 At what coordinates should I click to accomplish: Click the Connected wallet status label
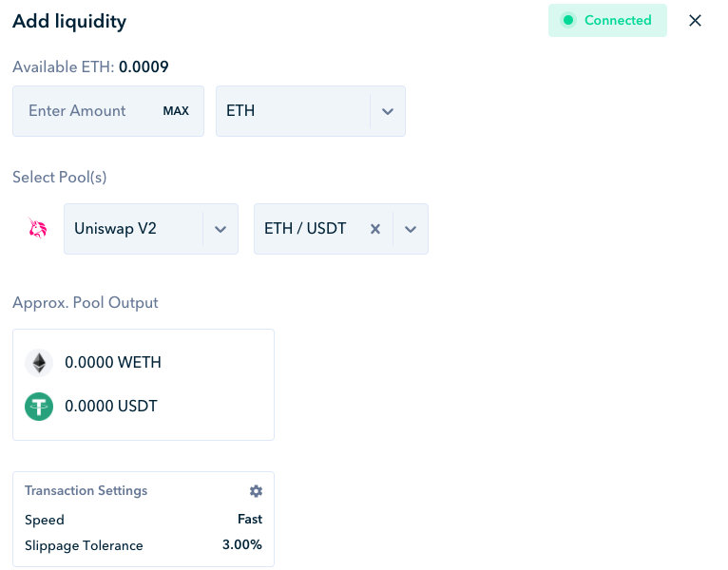tap(618, 20)
